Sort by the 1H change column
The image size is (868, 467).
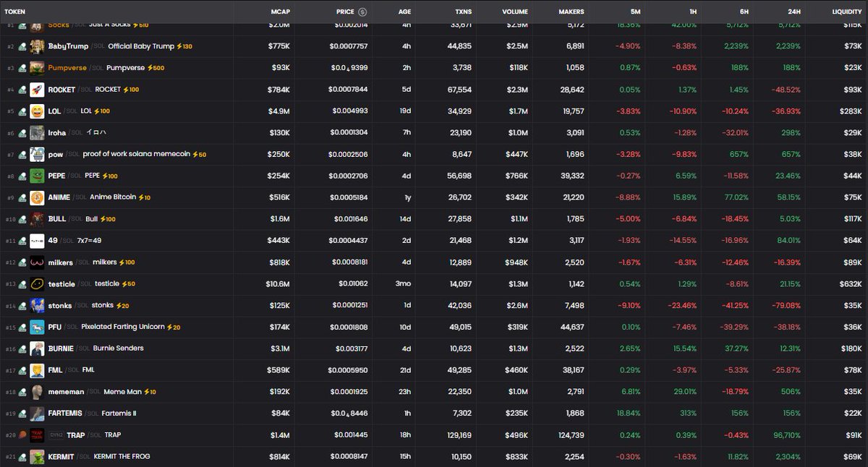(x=692, y=12)
